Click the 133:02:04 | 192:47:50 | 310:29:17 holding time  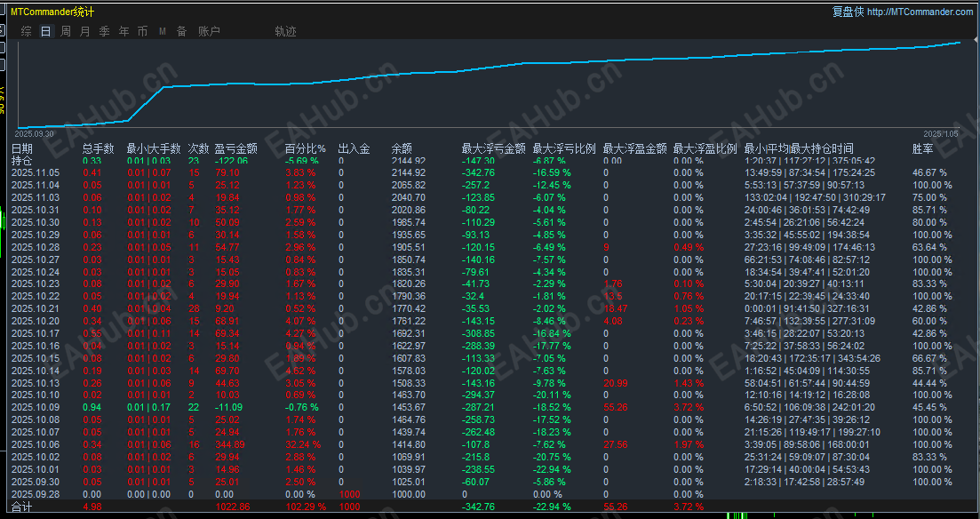[x=815, y=197]
